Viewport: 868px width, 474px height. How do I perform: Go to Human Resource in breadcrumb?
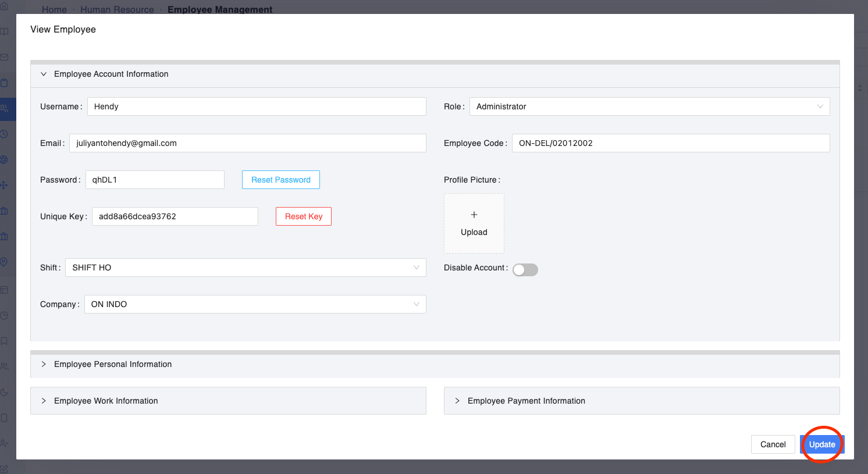click(117, 9)
